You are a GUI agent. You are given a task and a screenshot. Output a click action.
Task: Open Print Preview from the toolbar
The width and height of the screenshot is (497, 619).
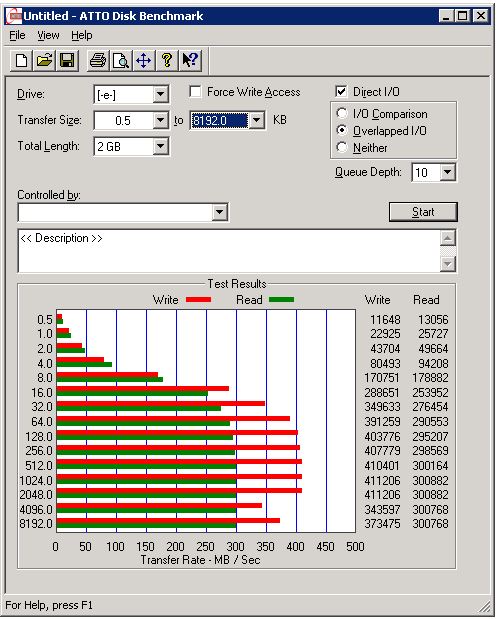coord(120,61)
